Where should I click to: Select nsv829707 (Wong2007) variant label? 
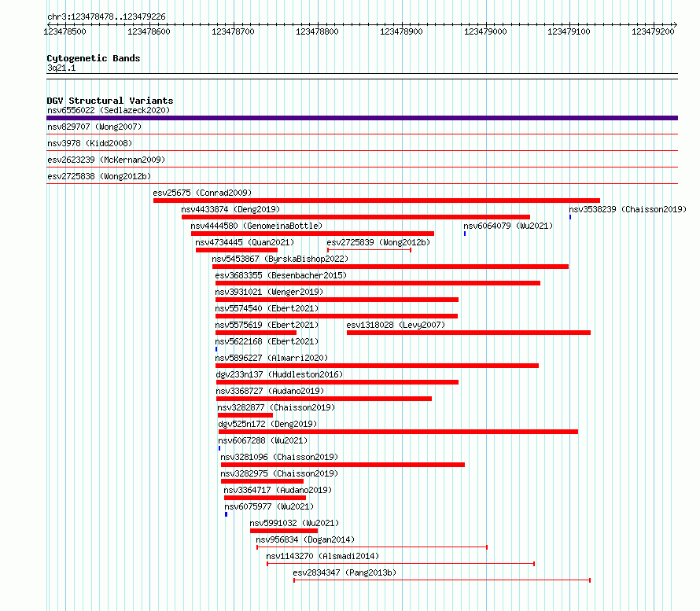(94, 127)
